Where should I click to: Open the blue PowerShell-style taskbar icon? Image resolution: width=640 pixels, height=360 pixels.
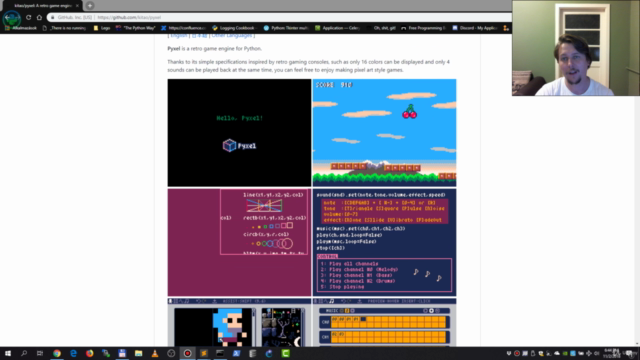pyautogui.click(x=236, y=353)
